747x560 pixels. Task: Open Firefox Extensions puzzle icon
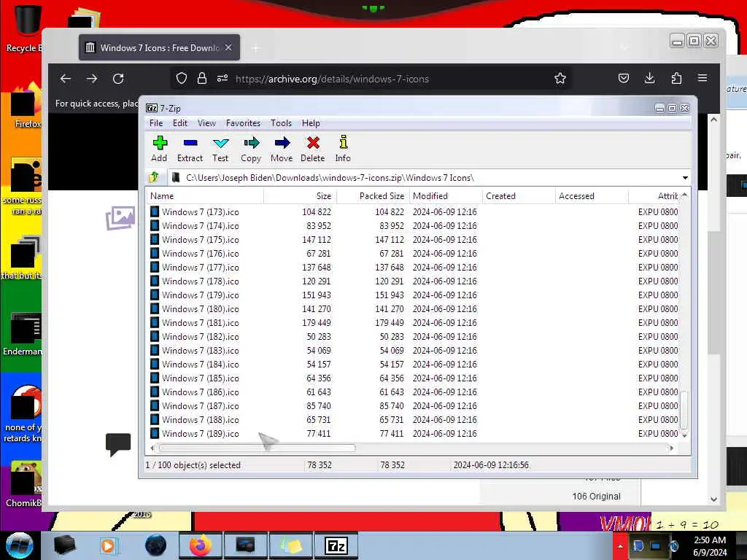pos(676,78)
